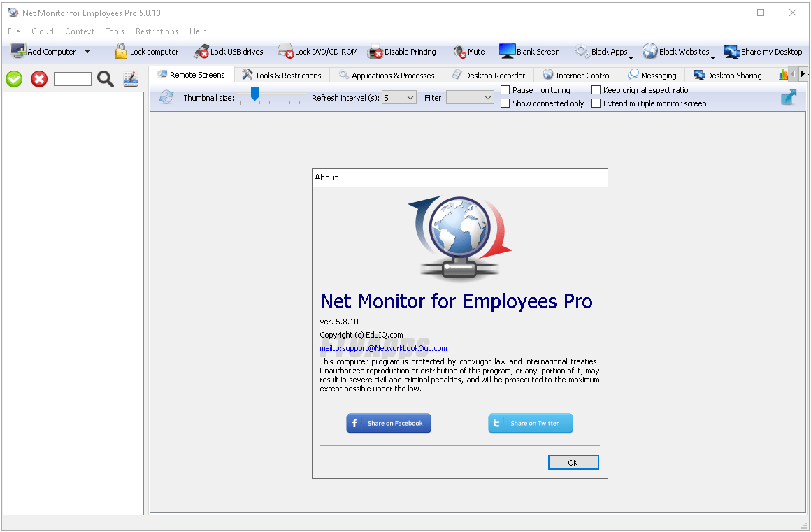
Task: Click the Disable Printing icon
Action: click(375, 51)
